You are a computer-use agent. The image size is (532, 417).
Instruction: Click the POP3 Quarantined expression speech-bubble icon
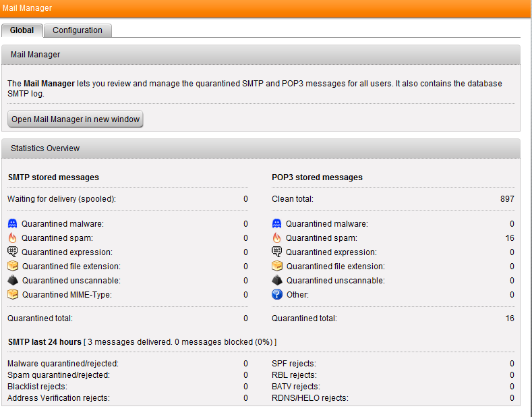(x=277, y=252)
